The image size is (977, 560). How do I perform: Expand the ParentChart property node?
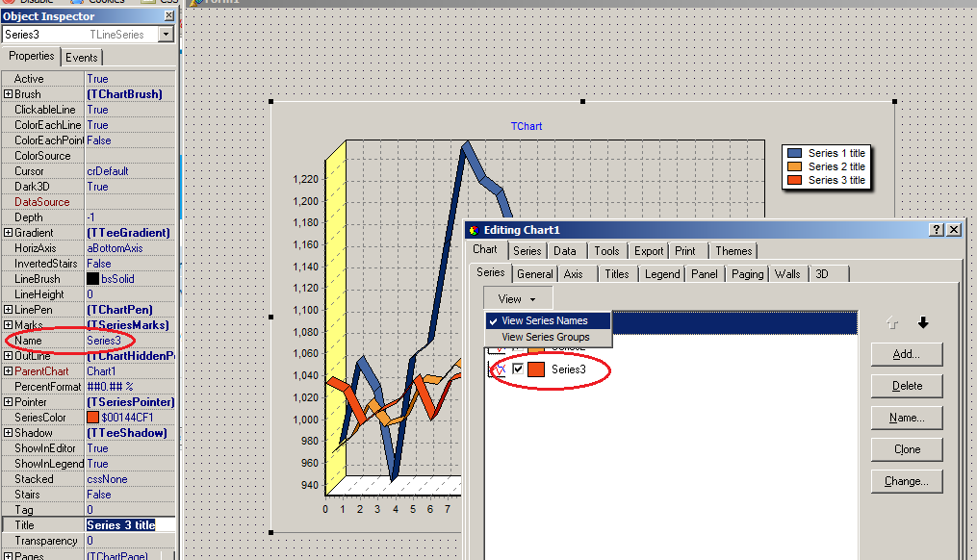coord(8,371)
